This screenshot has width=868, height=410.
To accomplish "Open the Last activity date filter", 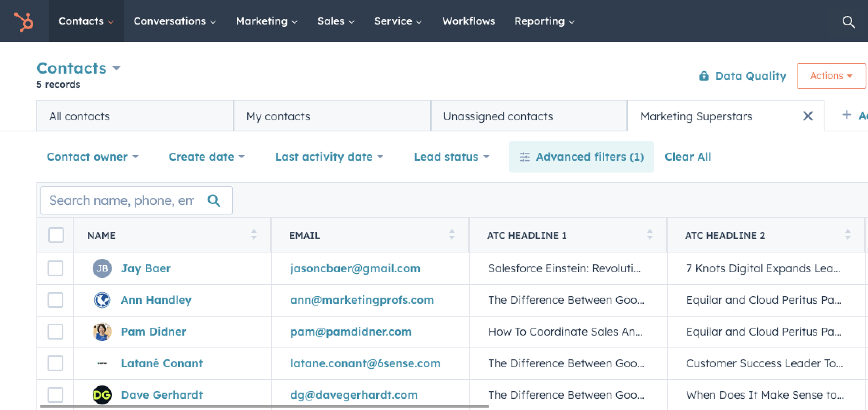I will pyautogui.click(x=329, y=157).
